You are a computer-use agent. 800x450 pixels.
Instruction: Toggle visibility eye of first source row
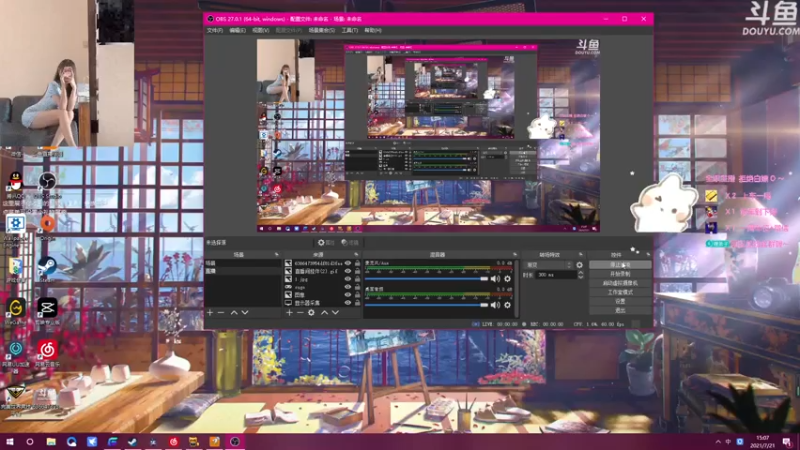tap(348, 263)
